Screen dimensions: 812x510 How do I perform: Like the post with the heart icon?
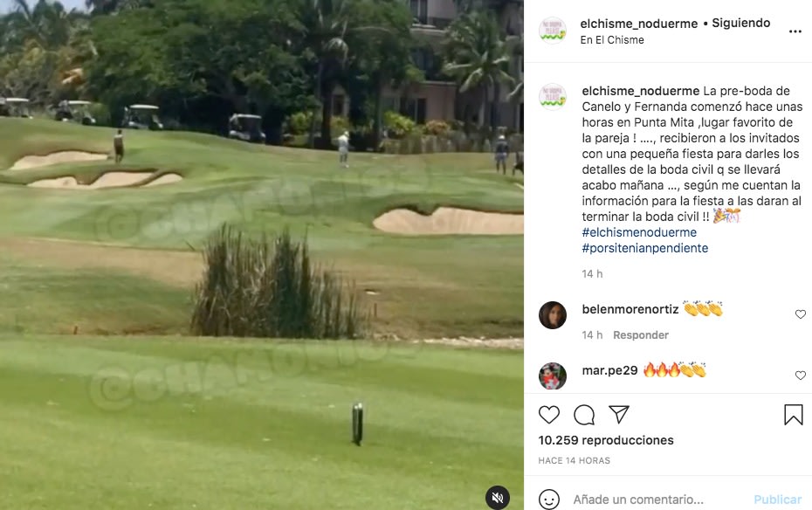click(549, 415)
